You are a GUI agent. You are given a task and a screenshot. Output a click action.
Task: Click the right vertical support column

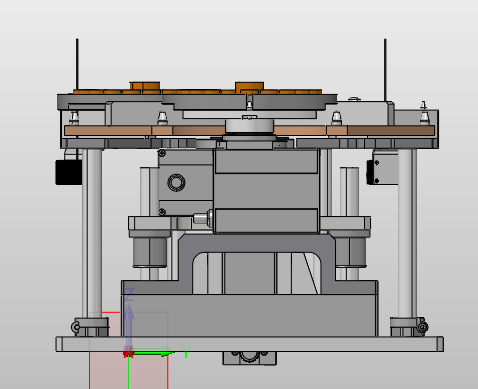tap(407, 233)
